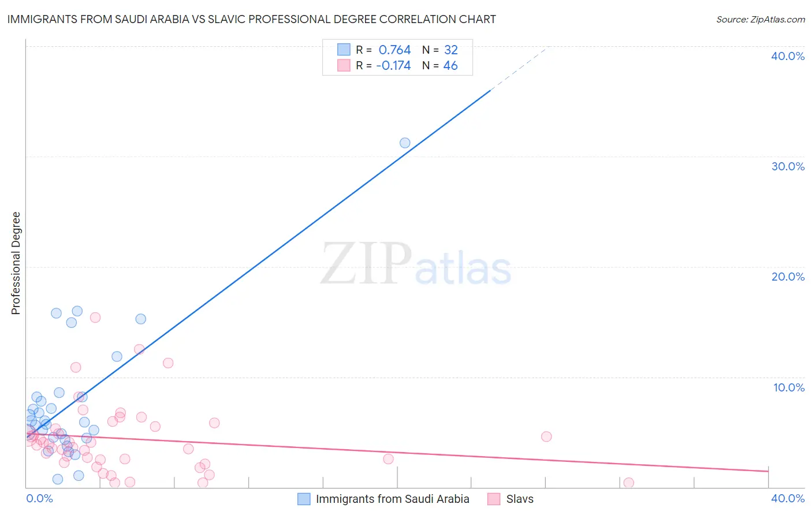
Task: Open the ZipAtlas.com source link
Action: (761, 19)
